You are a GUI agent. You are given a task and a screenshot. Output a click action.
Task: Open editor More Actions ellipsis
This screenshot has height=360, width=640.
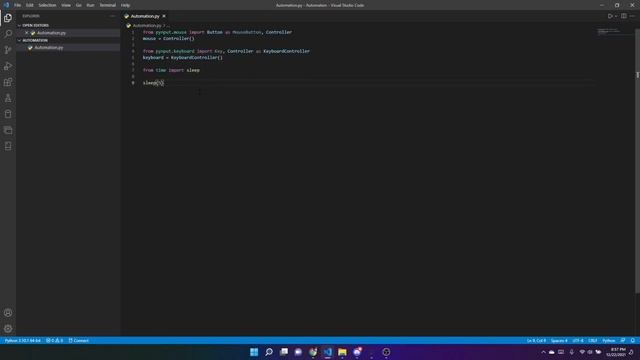632,16
